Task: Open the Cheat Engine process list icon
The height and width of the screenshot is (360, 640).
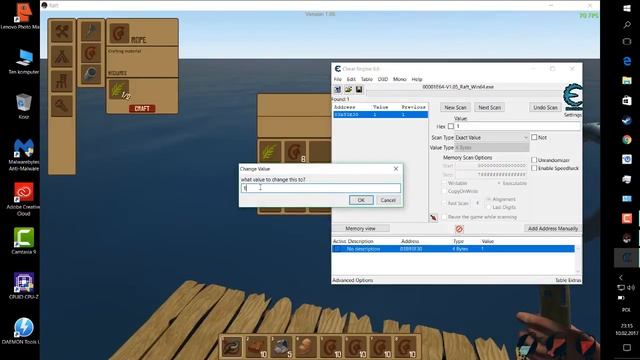Action: pyautogui.click(x=338, y=89)
